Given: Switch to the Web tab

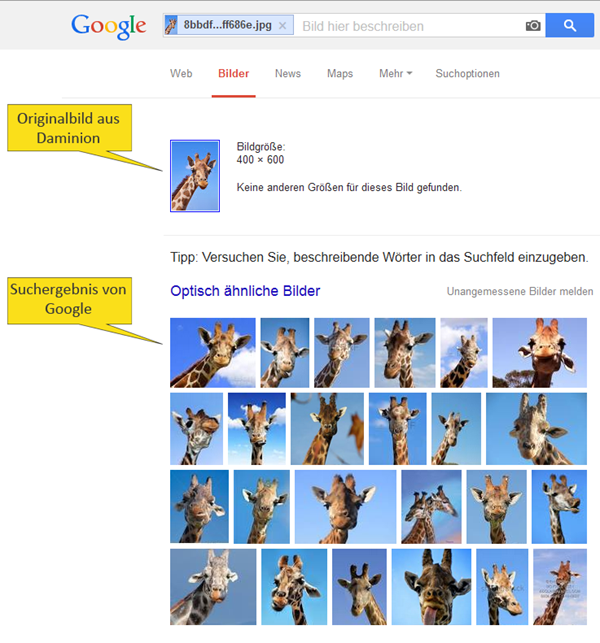Looking at the screenshot, I should pos(181,73).
